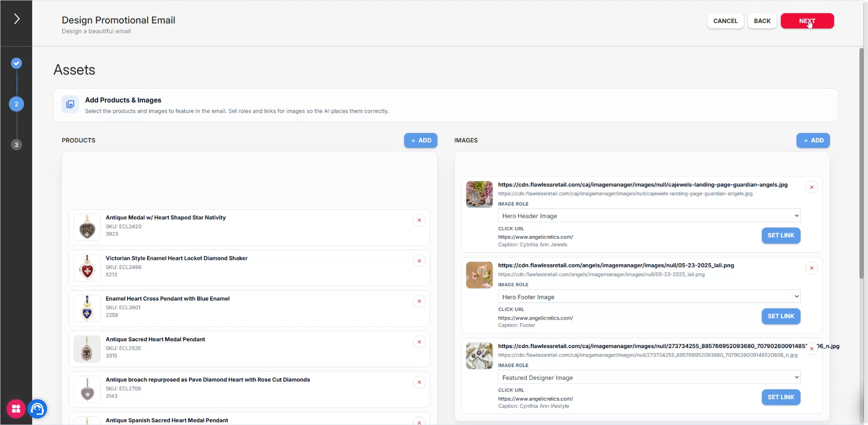Delete the 273734255 lifestyle jpg image
The height and width of the screenshot is (425, 868).
[x=811, y=349]
